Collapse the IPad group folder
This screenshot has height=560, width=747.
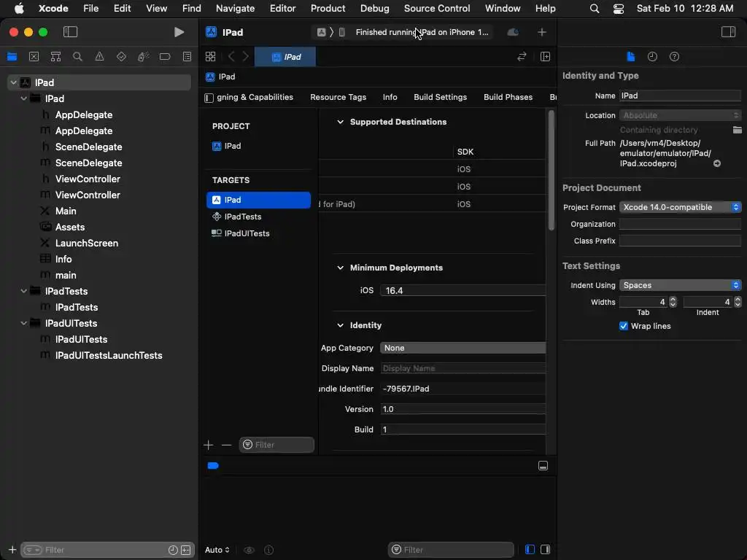tap(24, 98)
